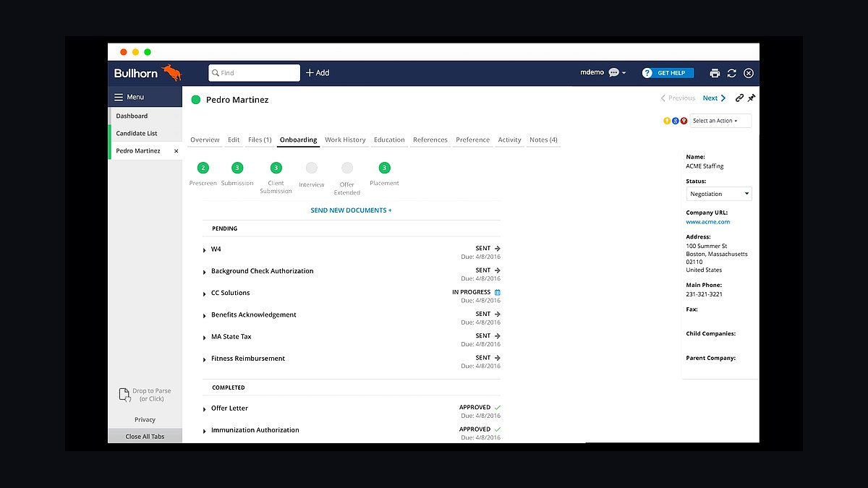Expand the Offer Letter row

[205, 409]
